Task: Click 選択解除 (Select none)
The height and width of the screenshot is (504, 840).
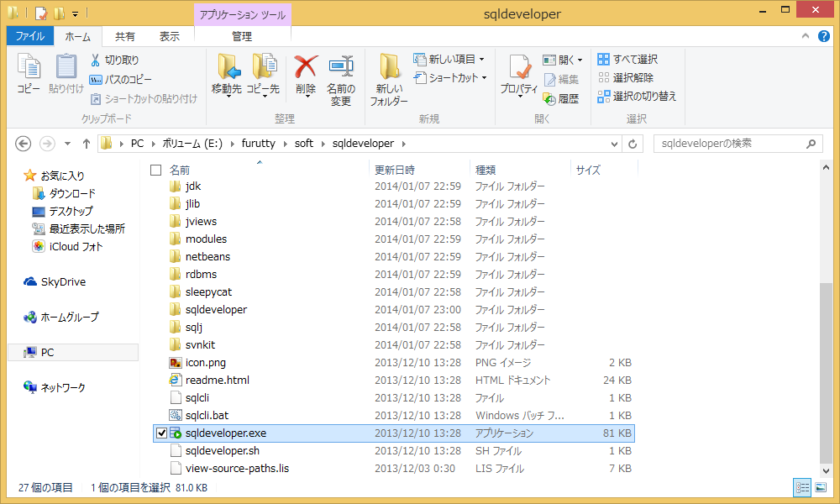Action: pos(626,77)
